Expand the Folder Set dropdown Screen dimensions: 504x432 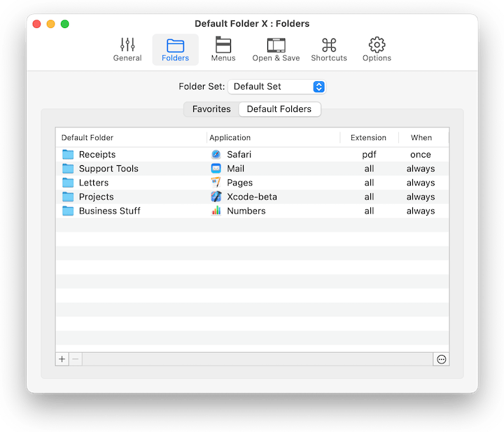tap(276, 87)
